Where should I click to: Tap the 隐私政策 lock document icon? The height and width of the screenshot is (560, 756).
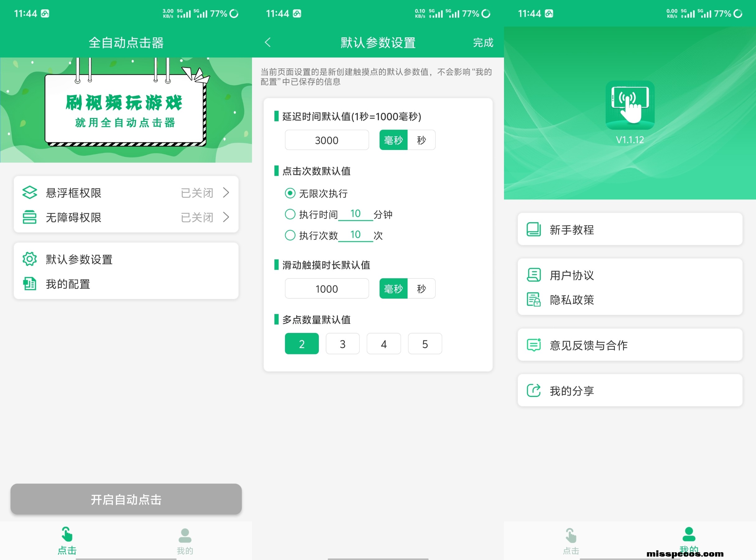tap(534, 300)
